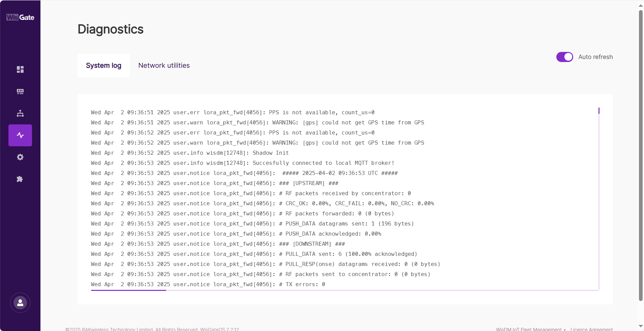Select 'RF packets forwarded: 0 (0 bytes)' line
The width and height of the screenshot is (644, 331).
click(x=243, y=213)
